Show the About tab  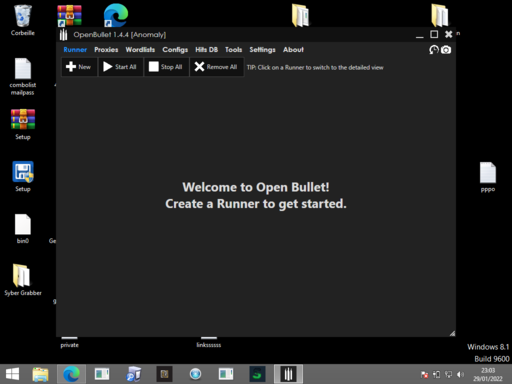[293, 50]
